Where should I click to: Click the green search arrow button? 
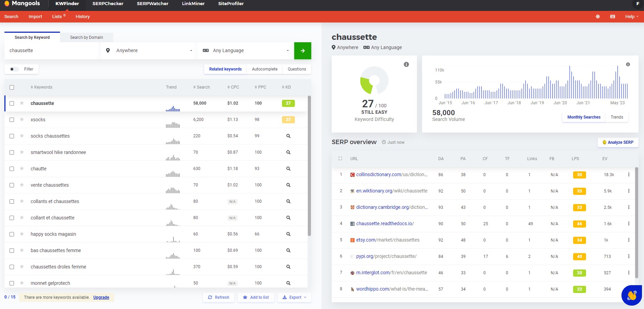(x=302, y=51)
